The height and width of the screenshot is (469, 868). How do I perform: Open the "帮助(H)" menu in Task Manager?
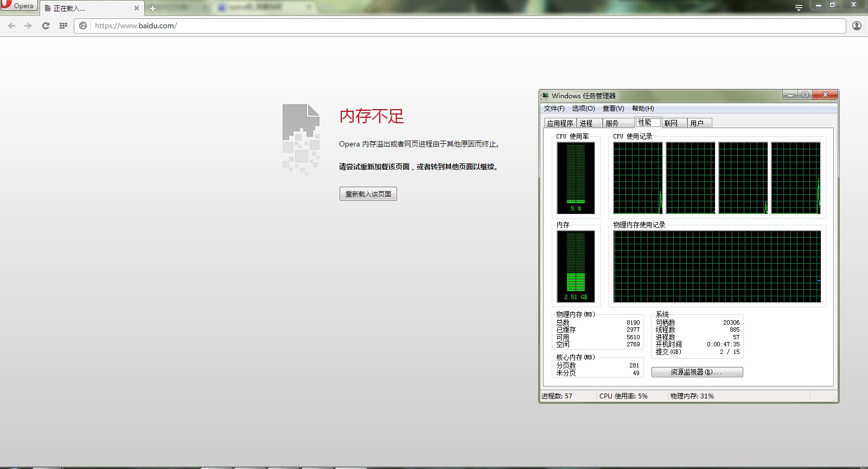(x=643, y=109)
